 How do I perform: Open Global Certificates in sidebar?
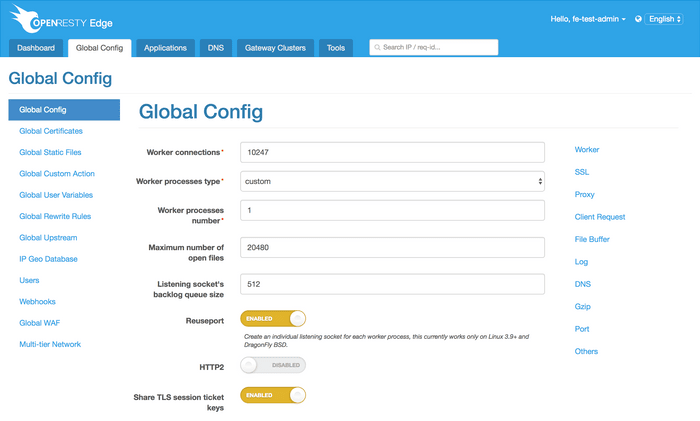click(x=51, y=131)
